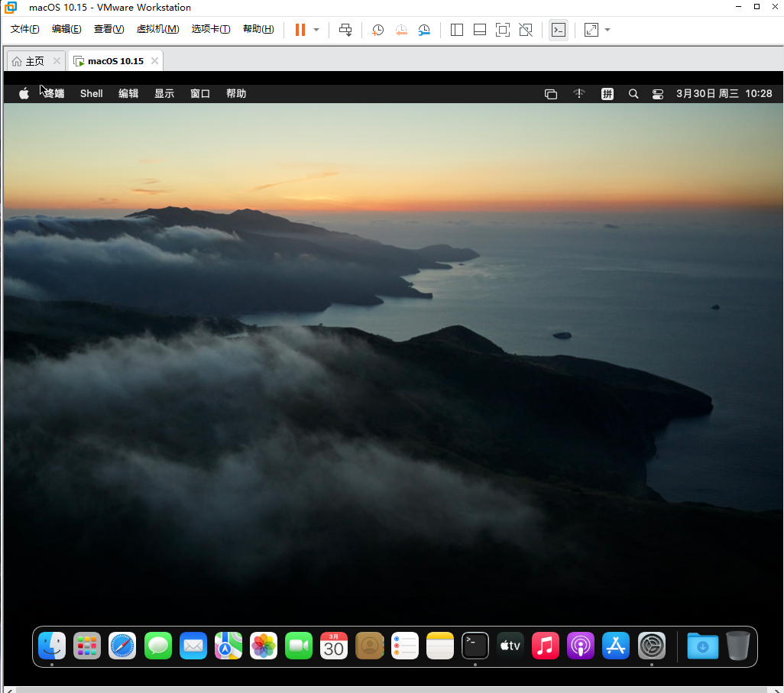Open Photos from the Dock
This screenshot has height=693, width=784.
(x=264, y=646)
